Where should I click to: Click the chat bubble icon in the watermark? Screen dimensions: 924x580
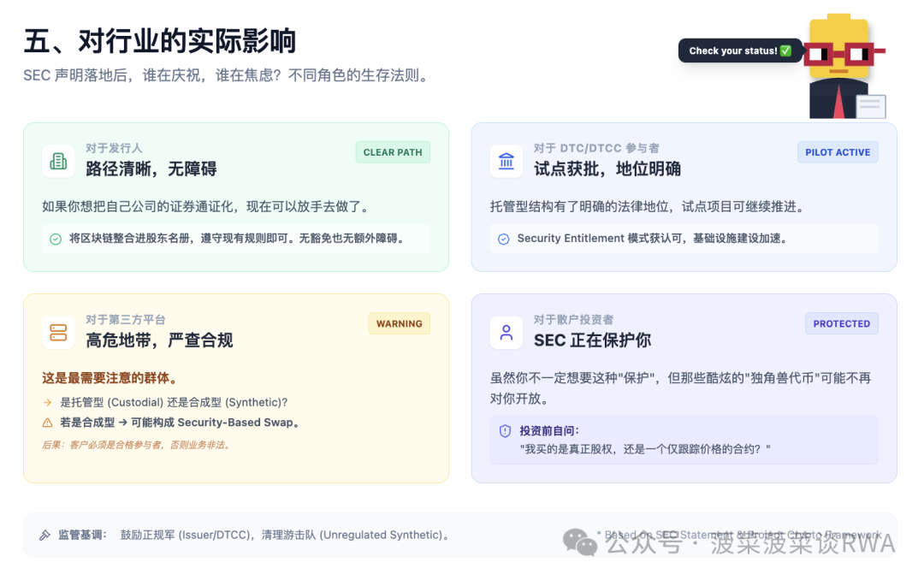click(581, 542)
